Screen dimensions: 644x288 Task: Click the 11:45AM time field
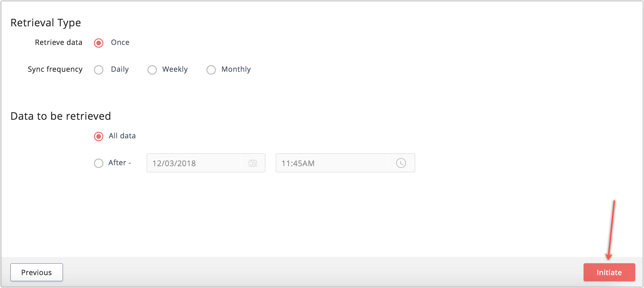[331, 163]
